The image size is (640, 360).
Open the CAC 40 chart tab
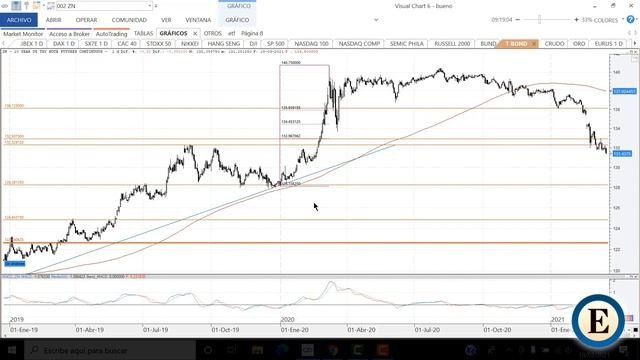[127, 44]
